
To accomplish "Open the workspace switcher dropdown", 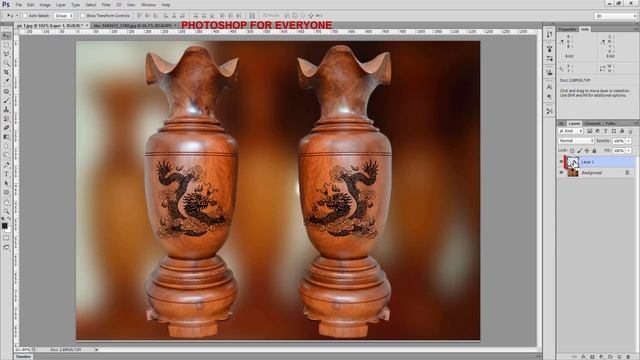I will pos(616,16).
